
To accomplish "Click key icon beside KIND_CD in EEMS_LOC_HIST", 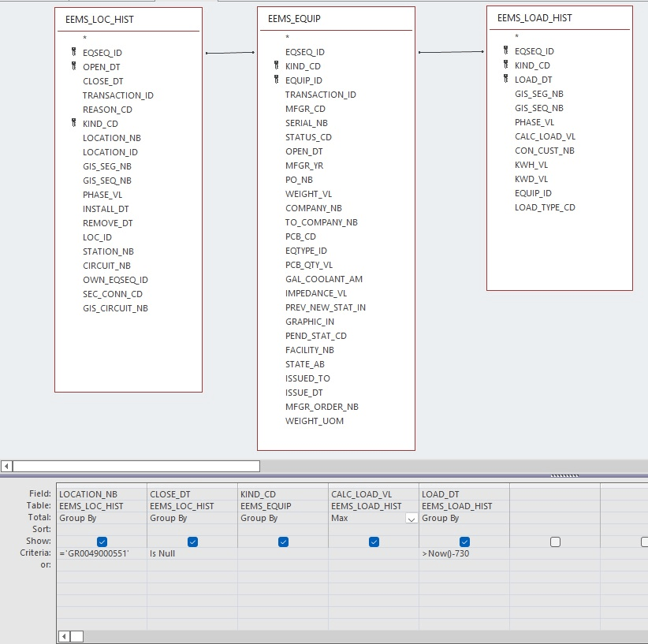I will (74, 122).
